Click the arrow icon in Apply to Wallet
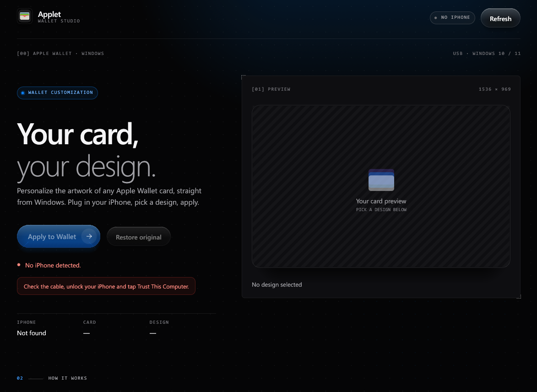The height and width of the screenshot is (392, 537). click(89, 236)
